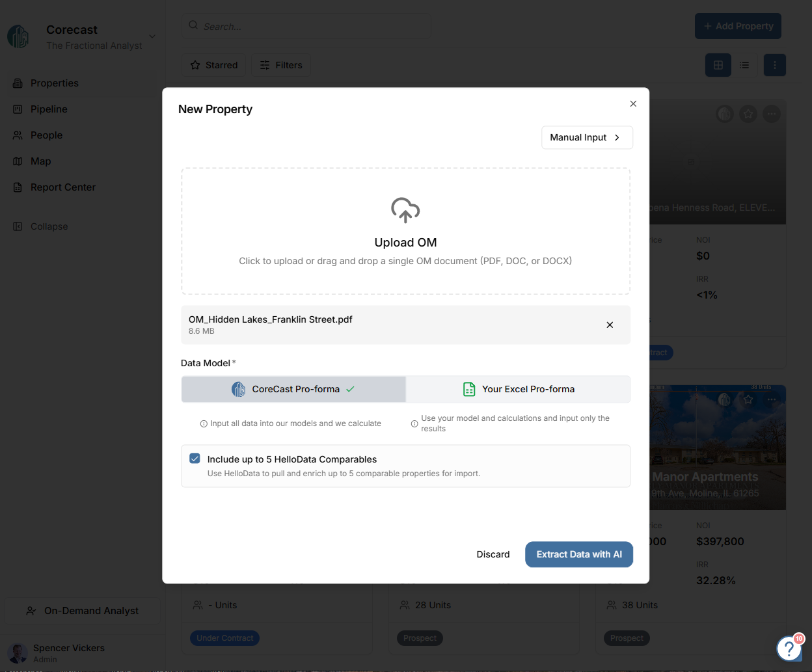This screenshot has width=812, height=672.
Task: Click the upload cloud icon
Action: (405, 210)
